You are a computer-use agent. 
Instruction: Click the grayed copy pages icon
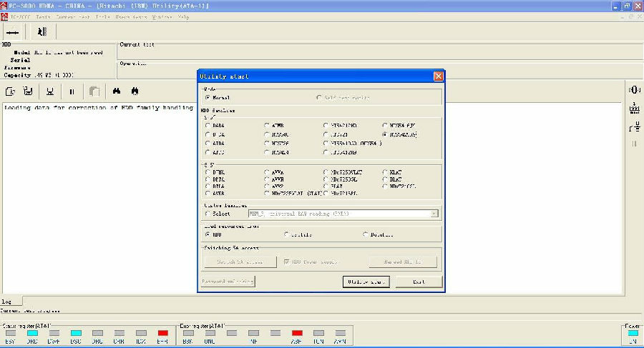(94, 91)
